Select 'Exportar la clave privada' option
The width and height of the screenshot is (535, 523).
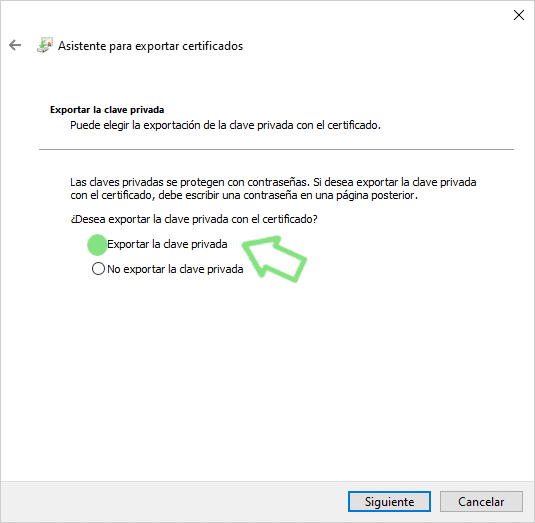(x=157, y=245)
